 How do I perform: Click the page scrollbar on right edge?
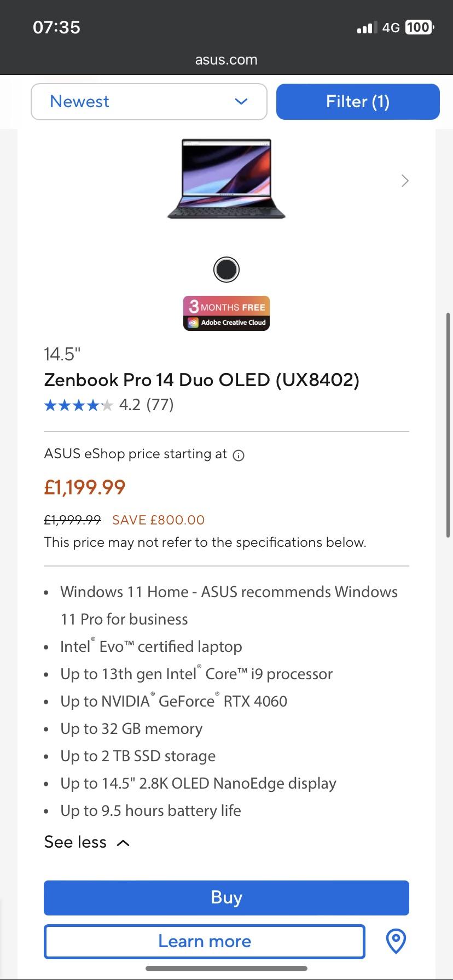(x=449, y=424)
